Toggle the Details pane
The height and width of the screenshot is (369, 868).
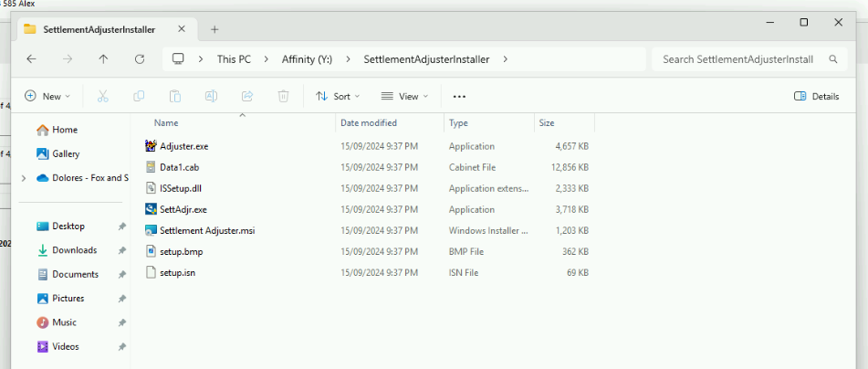coord(816,96)
